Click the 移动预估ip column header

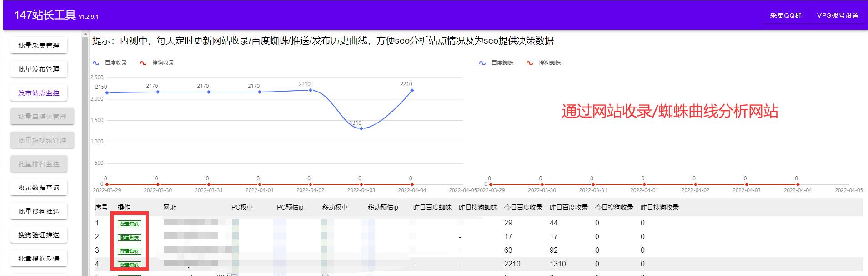pos(383,207)
